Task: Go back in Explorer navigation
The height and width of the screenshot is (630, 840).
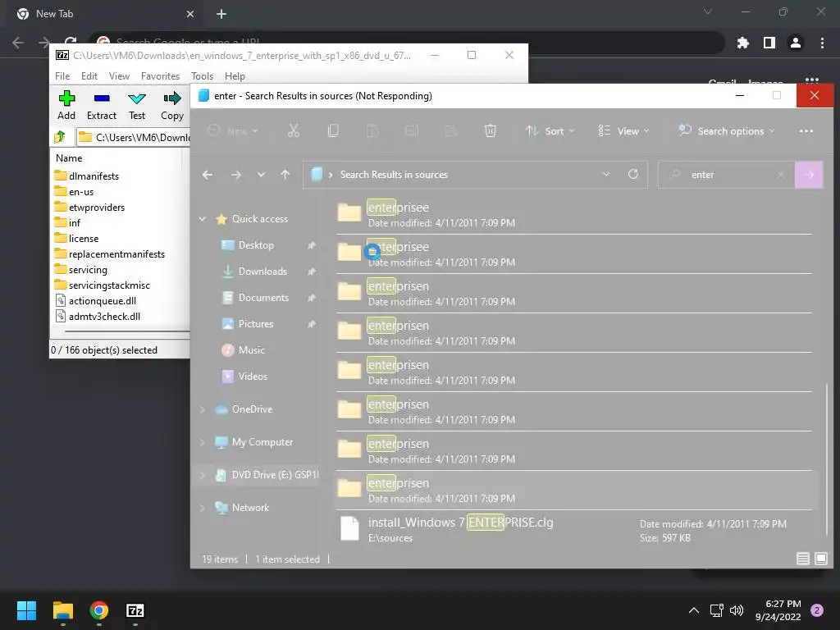Action: click(208, 175)
